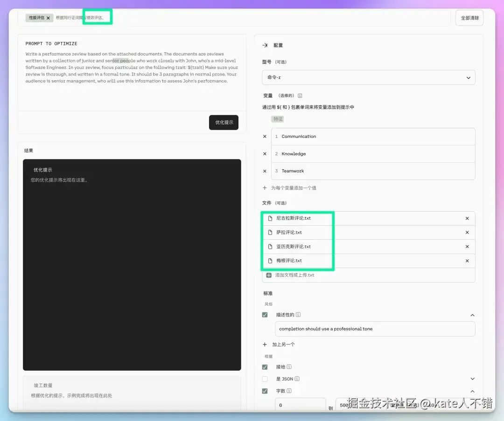Click 加上另一个 to add a criterion
Screen dimensions: 504x421
pos(279,344)
